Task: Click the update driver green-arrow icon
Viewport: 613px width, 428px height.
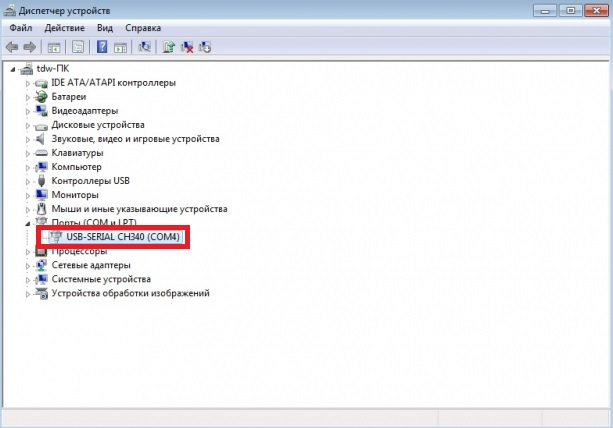Action: click(x=169, y=47)
